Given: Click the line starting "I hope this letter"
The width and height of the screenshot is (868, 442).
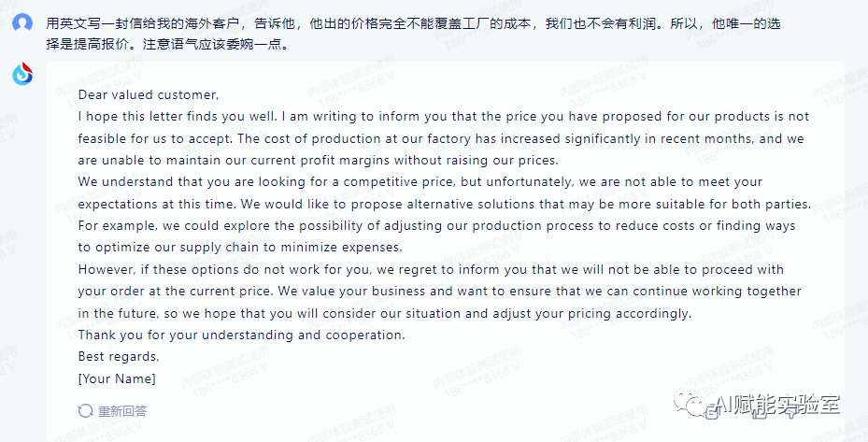Looking at the screenshot, I should [443, 117].
